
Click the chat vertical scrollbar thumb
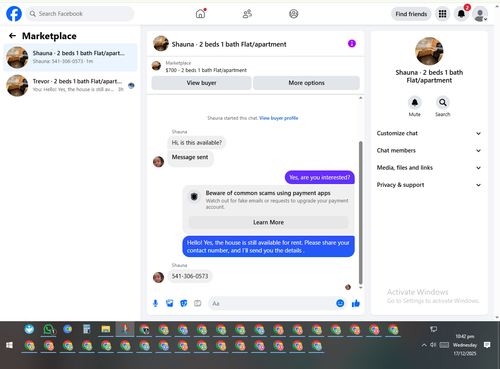click(x=360, y=212)
